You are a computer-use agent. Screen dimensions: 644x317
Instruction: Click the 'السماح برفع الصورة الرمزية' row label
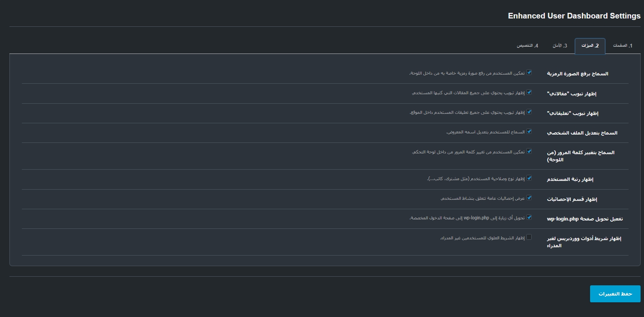coord(578,74)
